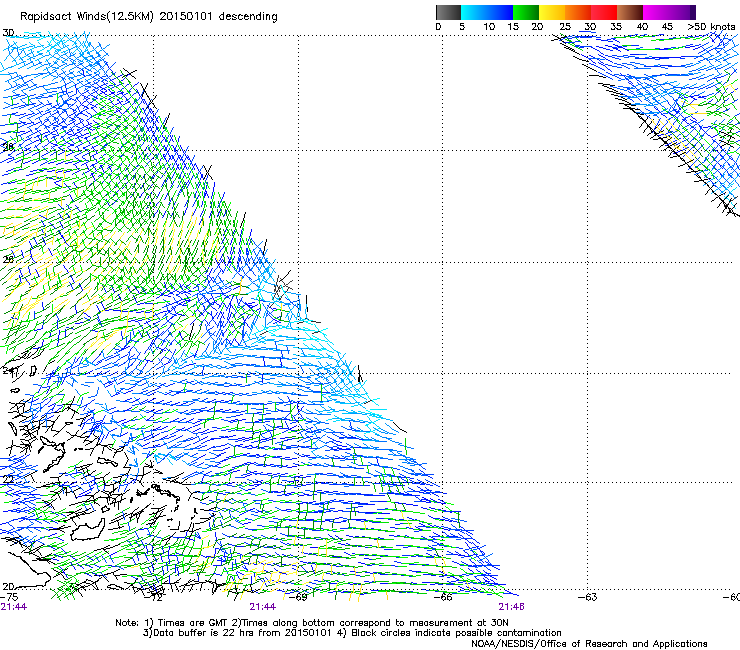Click the legend scale label '10'
The width and height of the screenshot is (740, 650).
(x=489, y=27)
